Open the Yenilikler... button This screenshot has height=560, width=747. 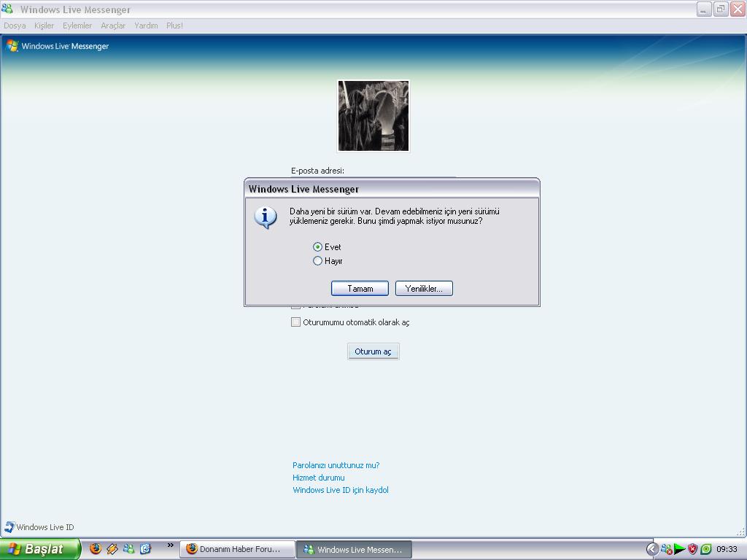424,289
